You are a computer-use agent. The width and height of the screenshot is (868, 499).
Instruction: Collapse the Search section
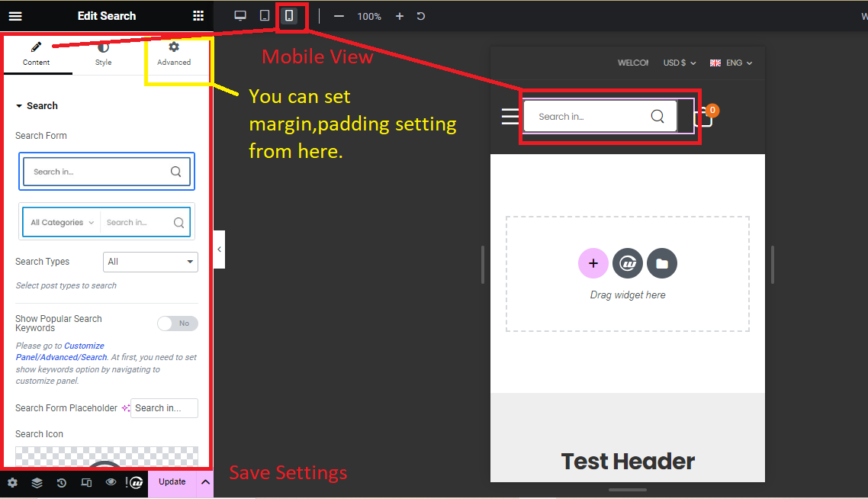(37, 106)
